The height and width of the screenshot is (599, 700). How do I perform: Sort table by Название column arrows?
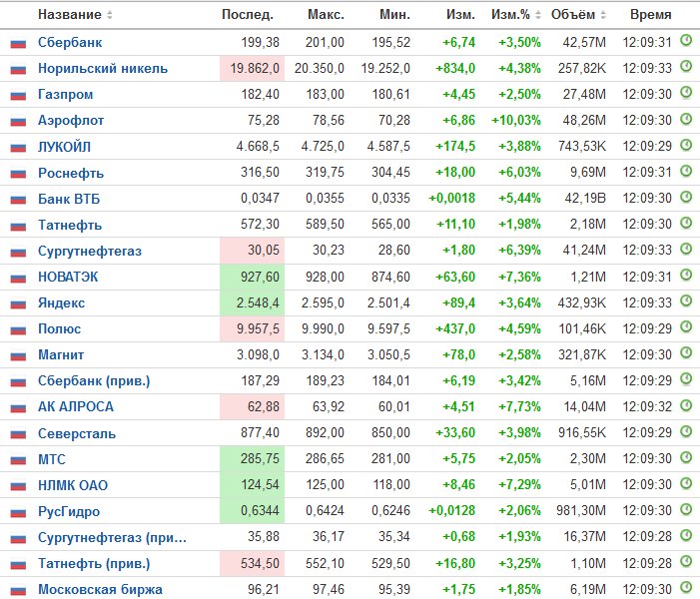point(110,15)
